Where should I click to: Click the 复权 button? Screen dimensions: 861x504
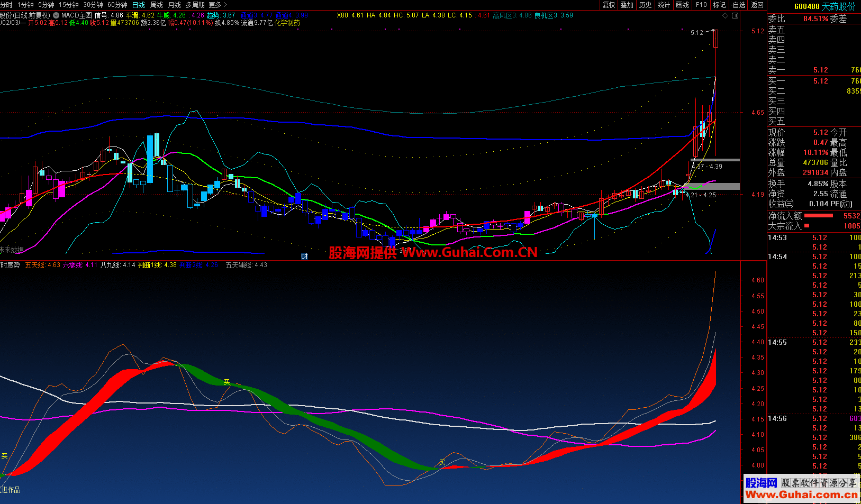(x=609, y=5)
